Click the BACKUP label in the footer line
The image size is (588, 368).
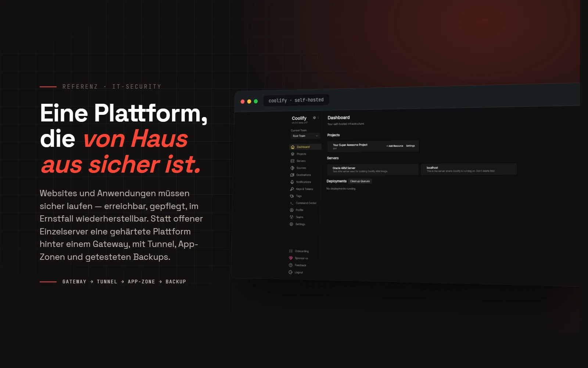click(x=176, y=282)
